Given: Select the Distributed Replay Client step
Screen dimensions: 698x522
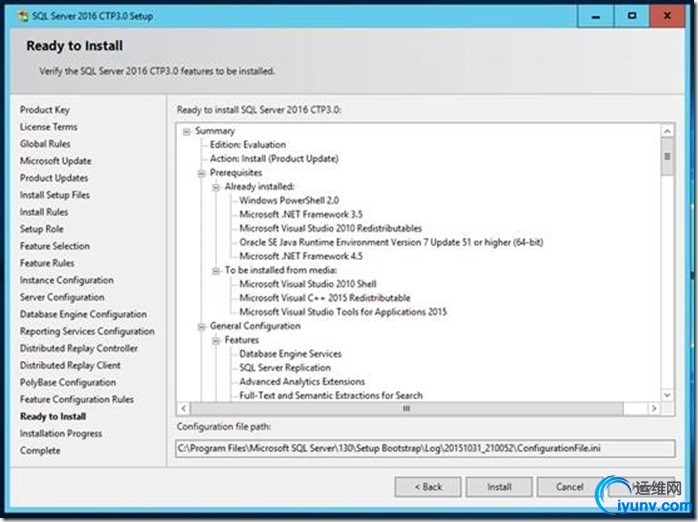Looking at the screenshot, I should 70,365.
